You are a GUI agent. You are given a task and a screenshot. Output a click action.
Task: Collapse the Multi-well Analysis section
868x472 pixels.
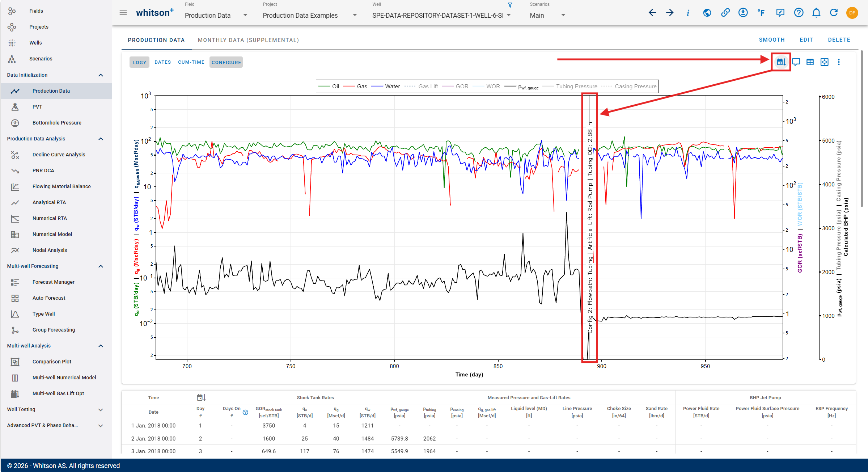click(101, 346)
